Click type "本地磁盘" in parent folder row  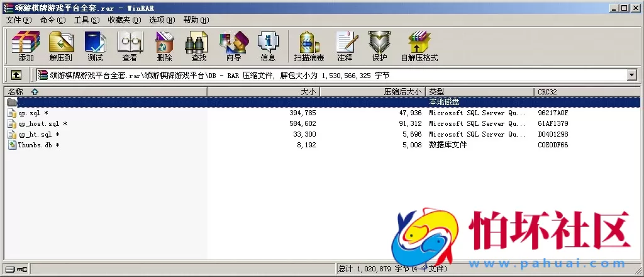(444, 102)
